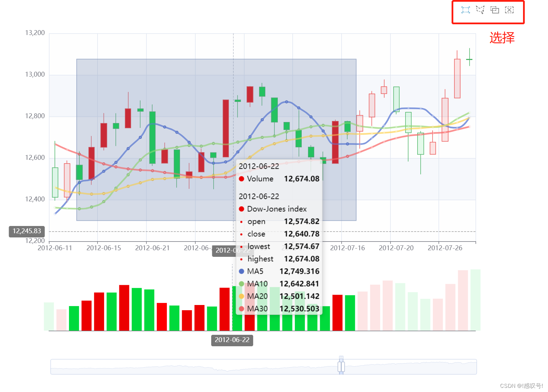Click the yellow MA20 color marker dot
Image resolution: width=548 pixels, height=392 pixels.
coord(242,296)
